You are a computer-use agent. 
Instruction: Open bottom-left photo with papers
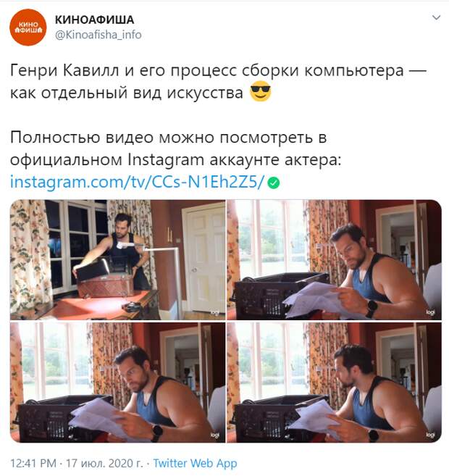pyautogui.click(x=117, y=383)
